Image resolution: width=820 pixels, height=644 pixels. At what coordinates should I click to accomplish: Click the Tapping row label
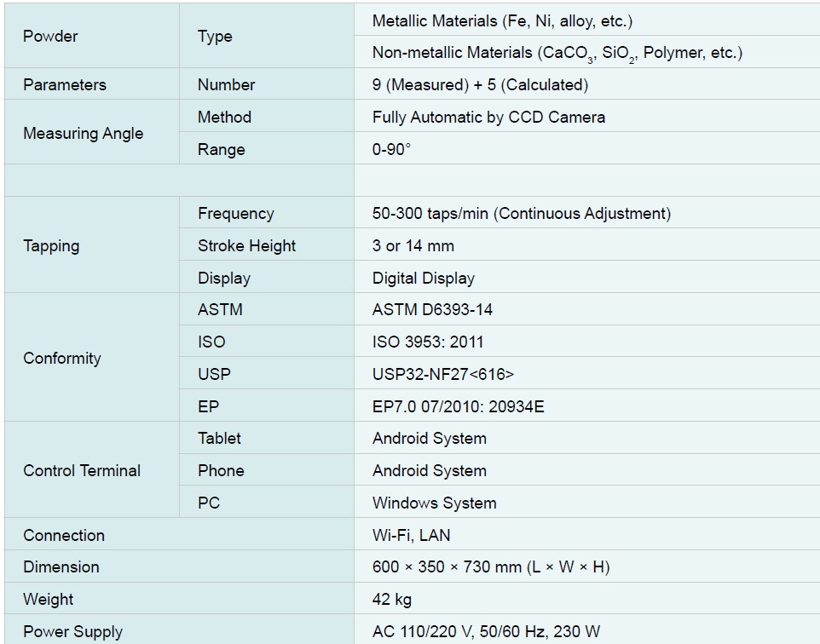click(51, 246)
